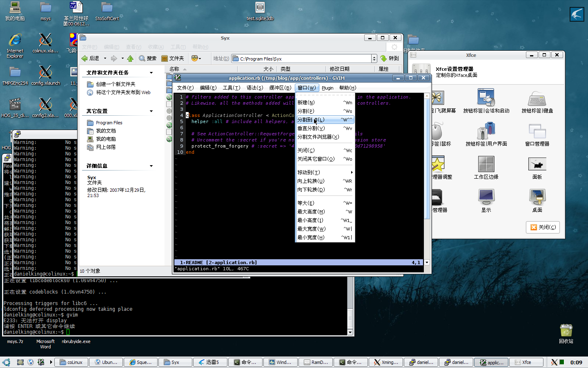This screenshot has height=368, width=588.
Task: Open sessions and startup settings icon
Action: tap(486, 98)
